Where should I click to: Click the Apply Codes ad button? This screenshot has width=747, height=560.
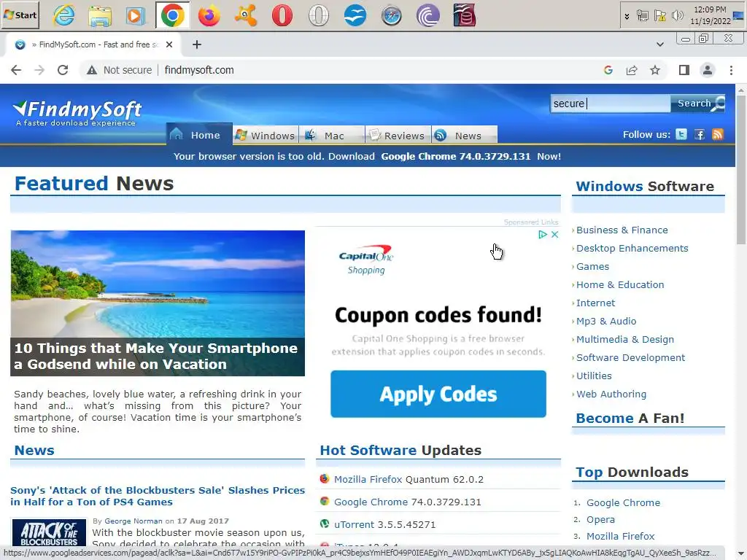point(438,394)
